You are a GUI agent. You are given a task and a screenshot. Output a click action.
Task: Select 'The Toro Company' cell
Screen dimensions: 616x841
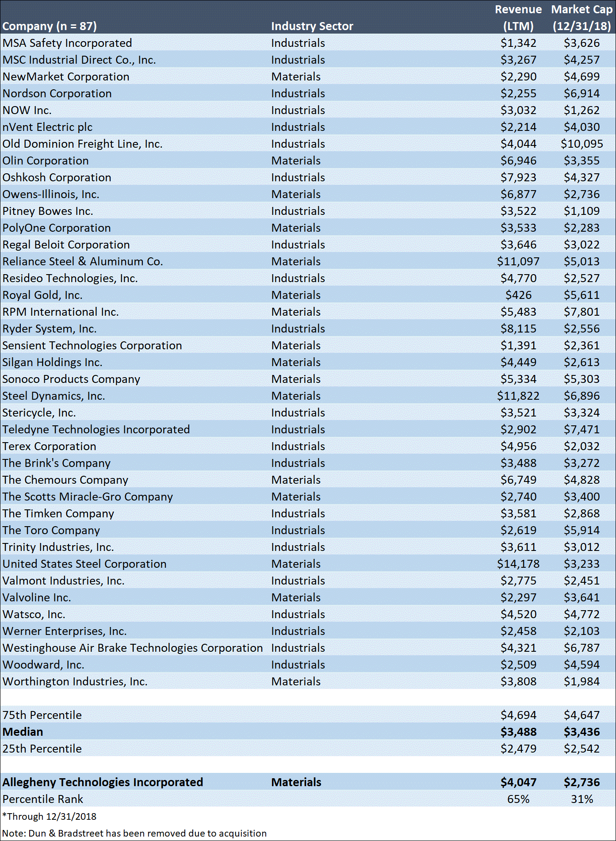51,530
